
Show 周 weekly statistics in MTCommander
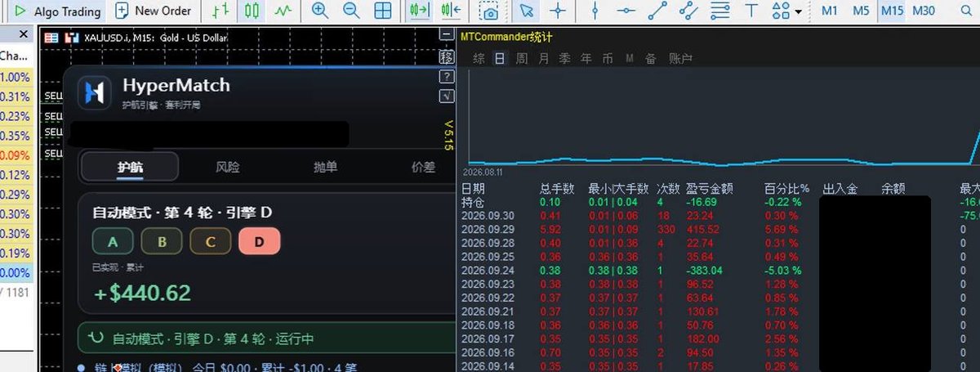(x=522, y=59)
